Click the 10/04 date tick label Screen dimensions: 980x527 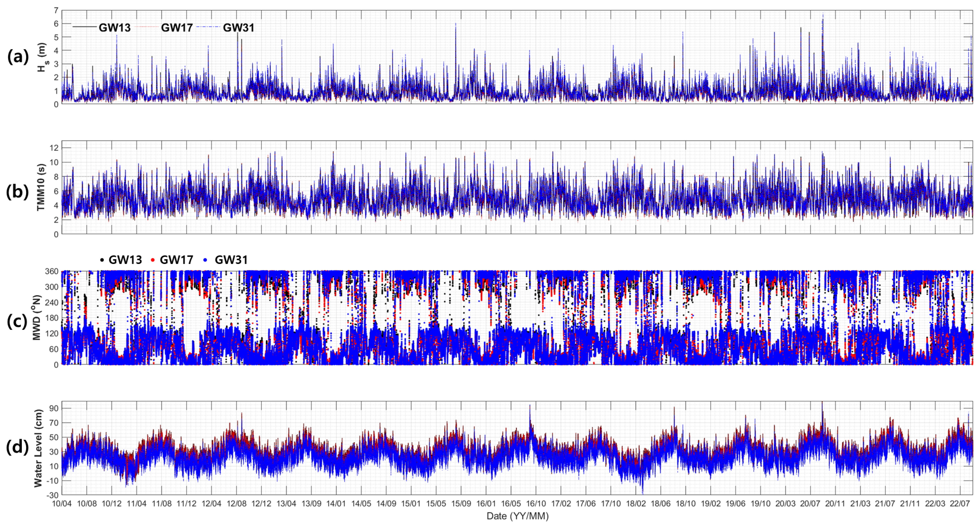[x=62, y=503]
